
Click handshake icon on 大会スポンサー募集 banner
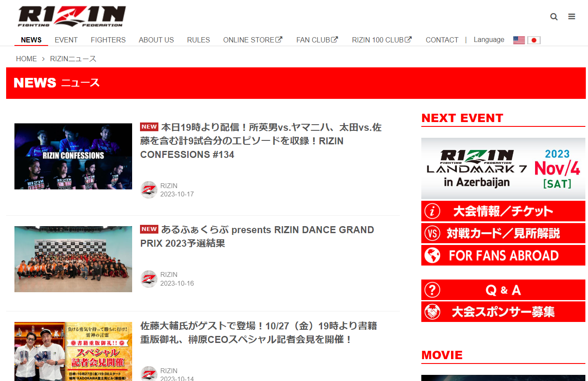432,312
